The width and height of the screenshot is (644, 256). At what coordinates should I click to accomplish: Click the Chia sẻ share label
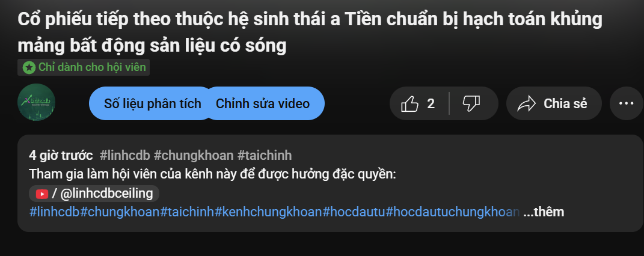tap(565, 104)
